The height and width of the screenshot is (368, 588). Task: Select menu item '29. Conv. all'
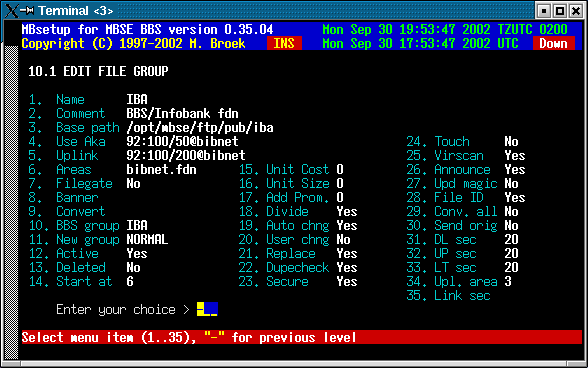(452, 212)
